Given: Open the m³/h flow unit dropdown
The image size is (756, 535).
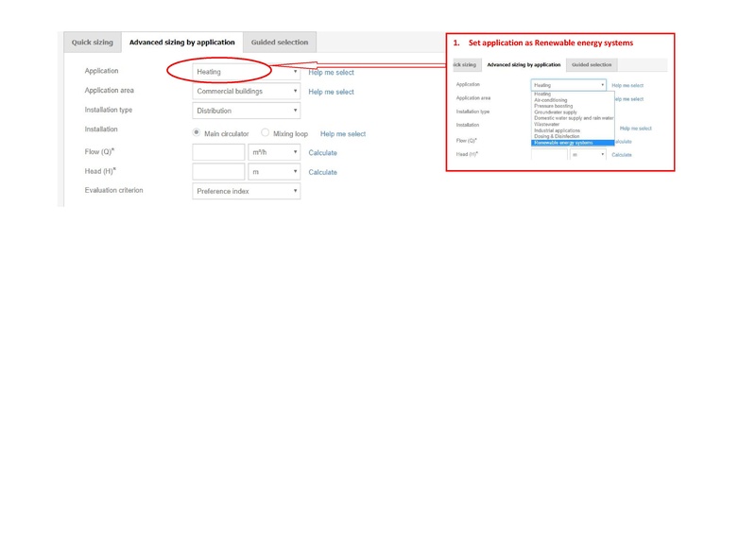Looking at the screenshot, I should (x=274, y=152).
